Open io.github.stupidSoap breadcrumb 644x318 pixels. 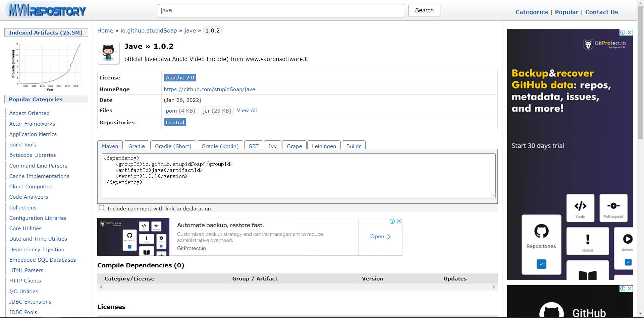point(149,30)
